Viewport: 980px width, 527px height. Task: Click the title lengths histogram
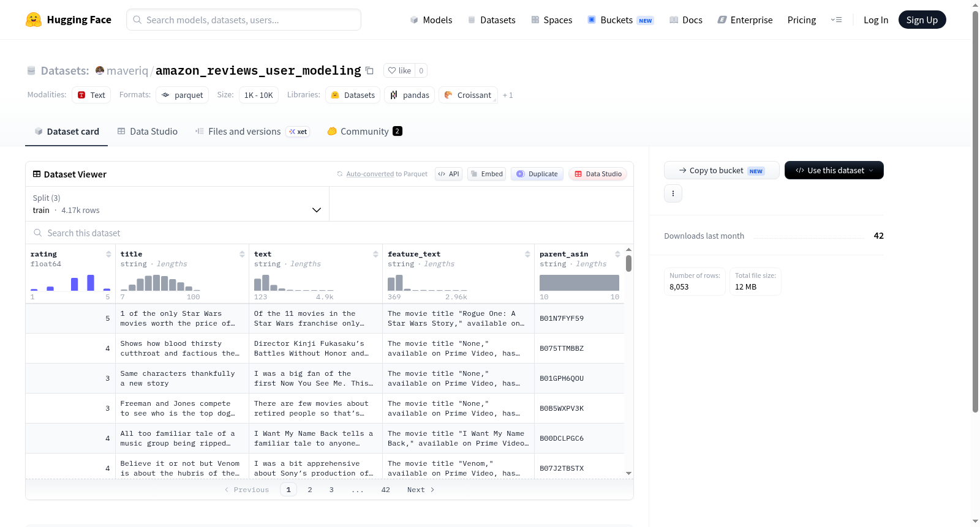[x=160, y=282]
